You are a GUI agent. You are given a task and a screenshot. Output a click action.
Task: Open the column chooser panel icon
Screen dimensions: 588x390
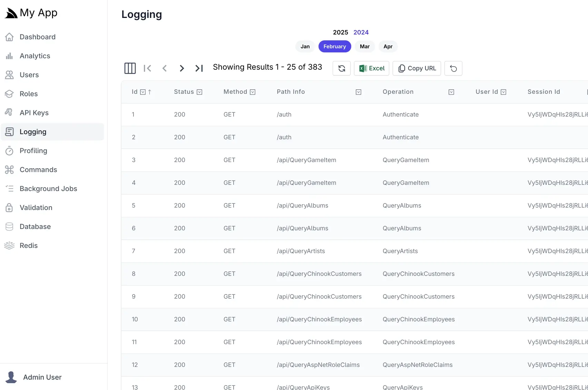[130, 68]
